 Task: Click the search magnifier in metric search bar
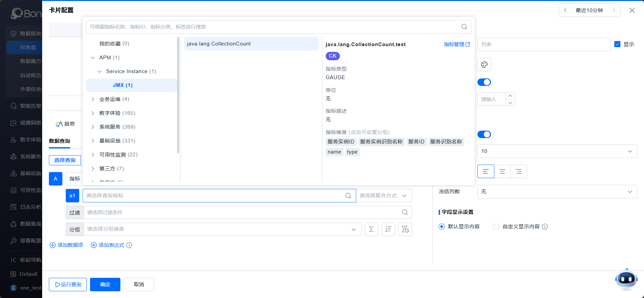point(464,27)
